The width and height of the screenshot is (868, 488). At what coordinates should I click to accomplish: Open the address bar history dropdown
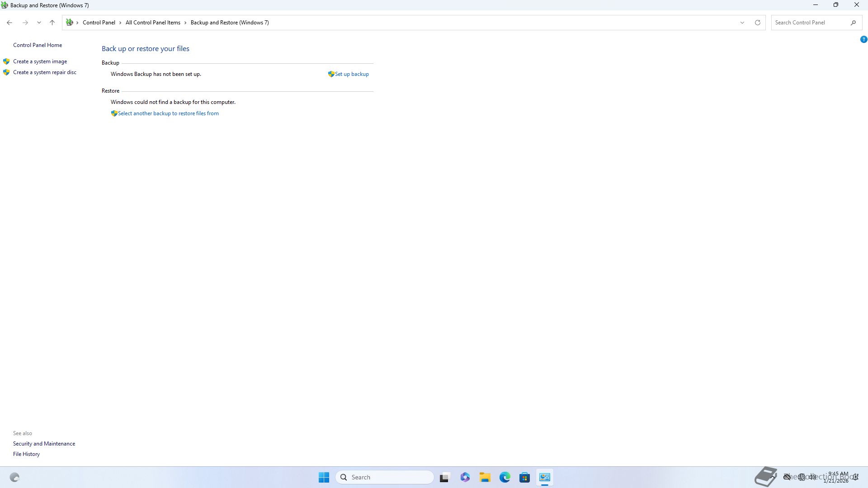(742, 23)
